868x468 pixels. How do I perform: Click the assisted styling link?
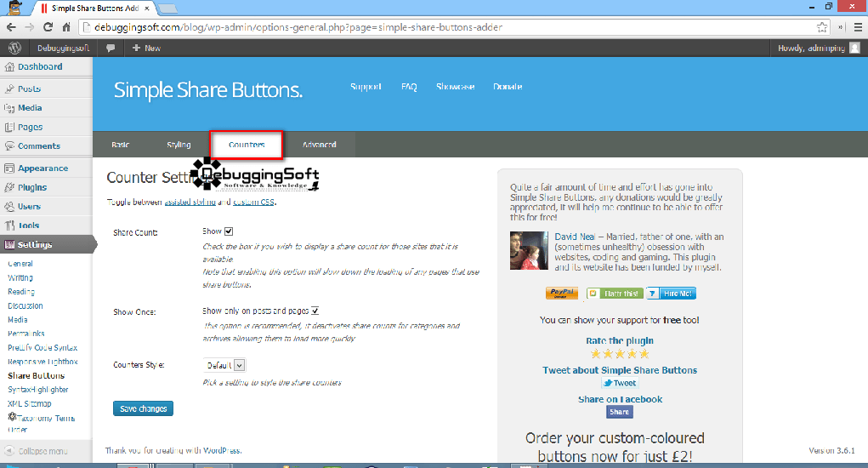[x=190, y=203]
